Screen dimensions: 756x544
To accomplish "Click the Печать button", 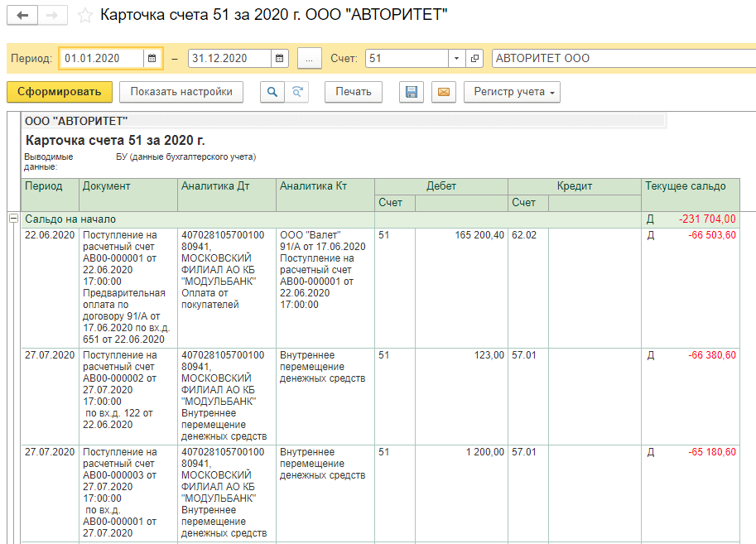I will [353, 92].
